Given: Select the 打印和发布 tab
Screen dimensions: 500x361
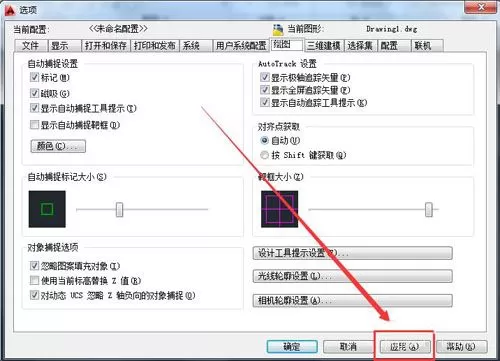Looking at the screenshot, I should (155, 46).
